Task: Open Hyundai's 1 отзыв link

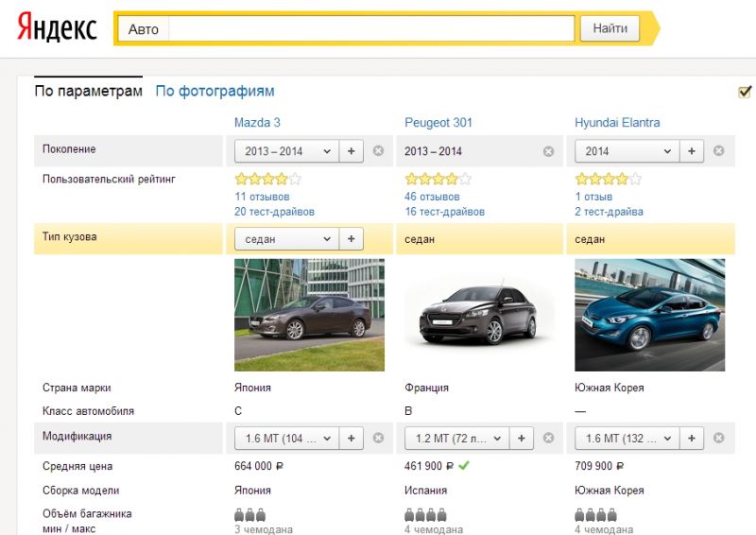Action: coord(594,197)
